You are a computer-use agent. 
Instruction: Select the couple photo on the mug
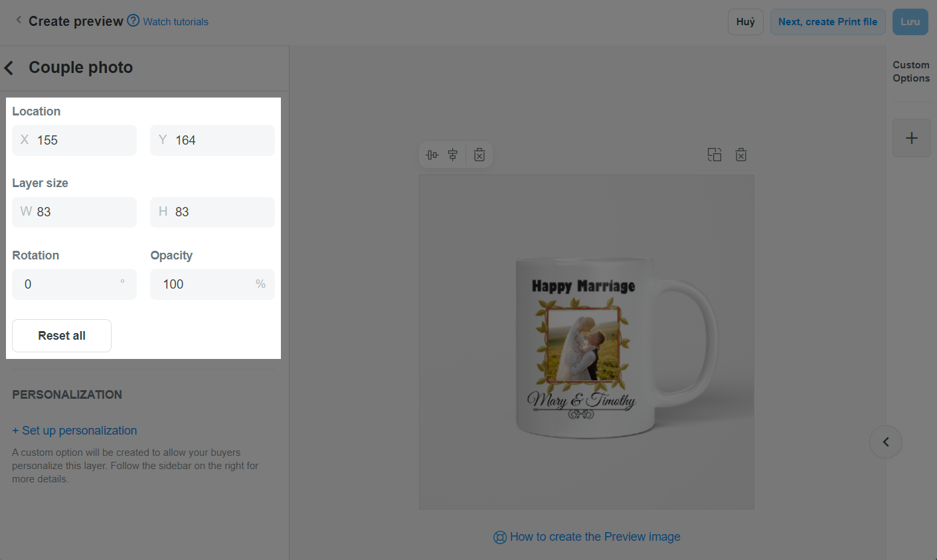point(583,345)
